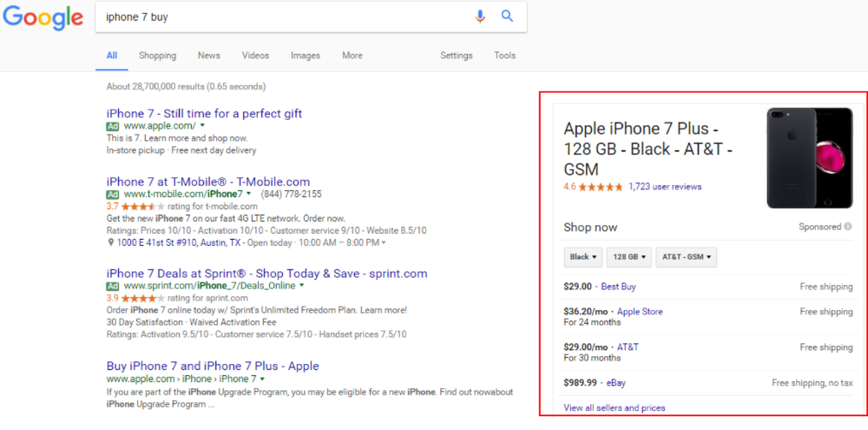This screenshot has width=868, height=430.
Task: Open 'iPhone 7 Deals at Sprint®' result
Action: pos(266,274)
